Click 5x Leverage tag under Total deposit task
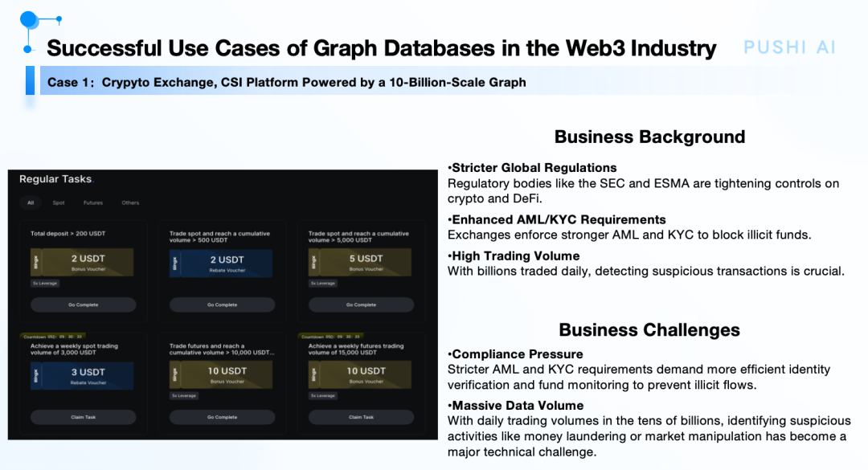Image resolution: width=868 pixels, height=470 pixels. click(x=45, y=284)
